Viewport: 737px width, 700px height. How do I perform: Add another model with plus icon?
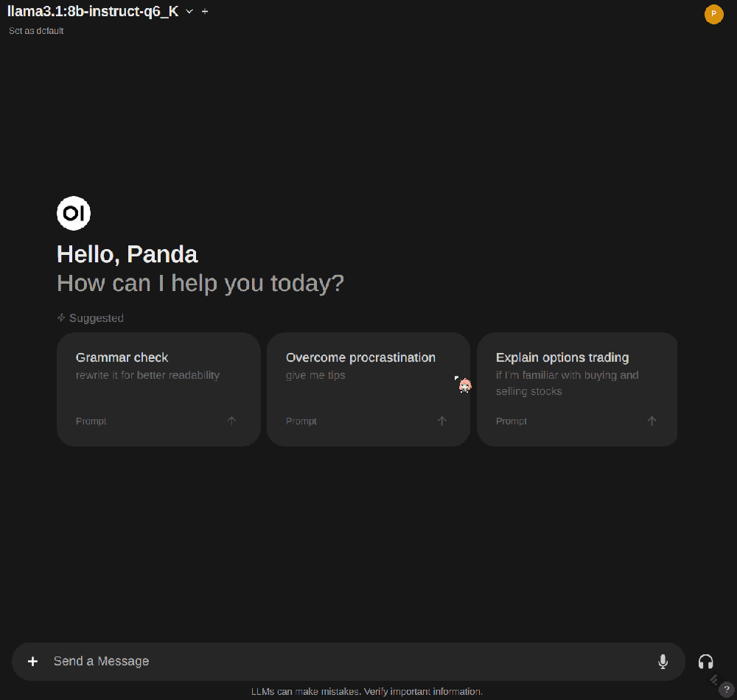pyautogui.click(x=205, y=11)
